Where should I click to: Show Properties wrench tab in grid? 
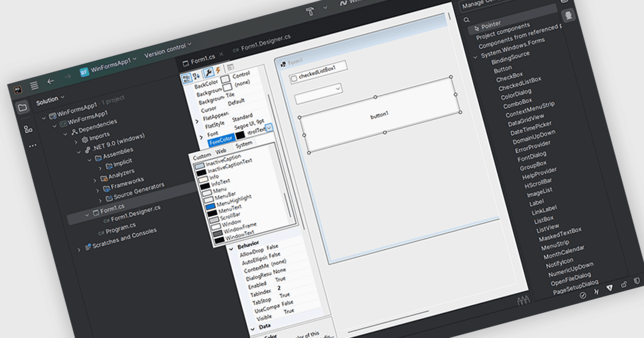[209, 72]
